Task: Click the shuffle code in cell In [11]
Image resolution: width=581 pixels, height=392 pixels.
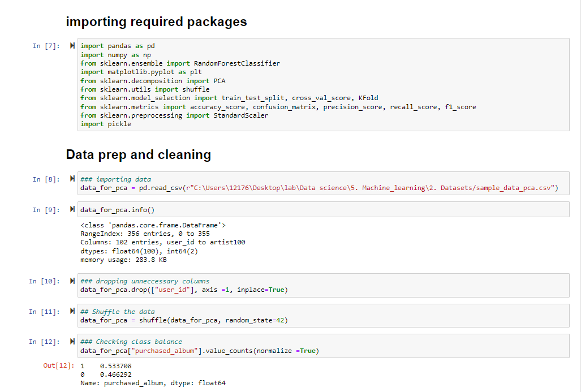Action: [x=181, y=320]
